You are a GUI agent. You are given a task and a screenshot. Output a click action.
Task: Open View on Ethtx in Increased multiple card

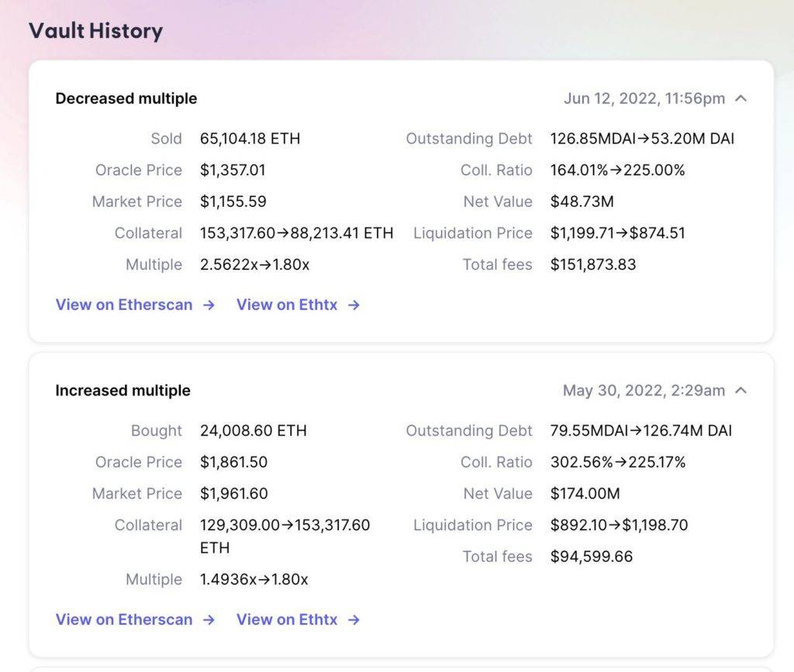click(287, 619)
